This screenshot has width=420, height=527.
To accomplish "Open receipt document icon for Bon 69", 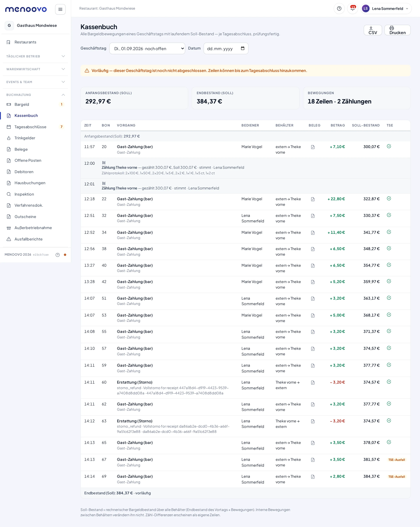I will (313, 477).
